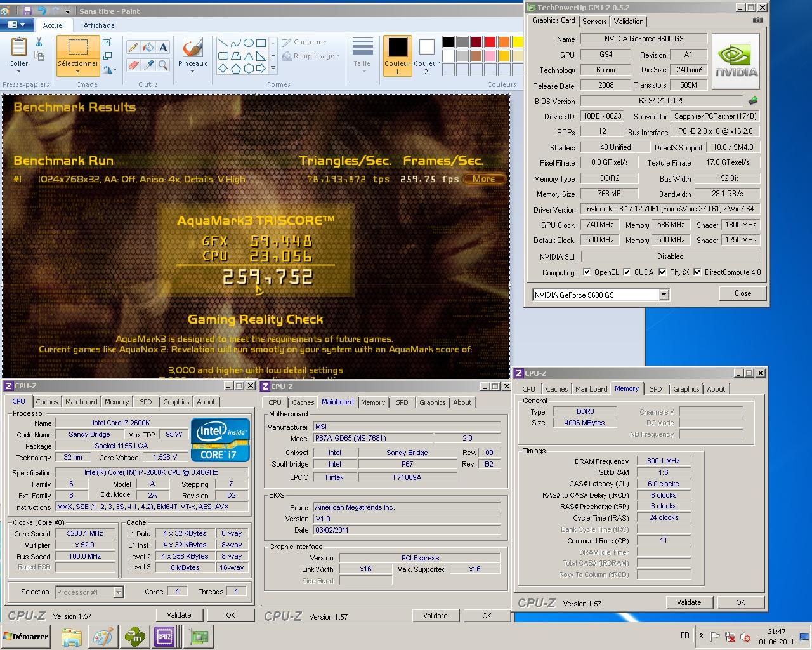Select the Couleur 2 box
The image size is (812, 650).
tap(426, 56)
